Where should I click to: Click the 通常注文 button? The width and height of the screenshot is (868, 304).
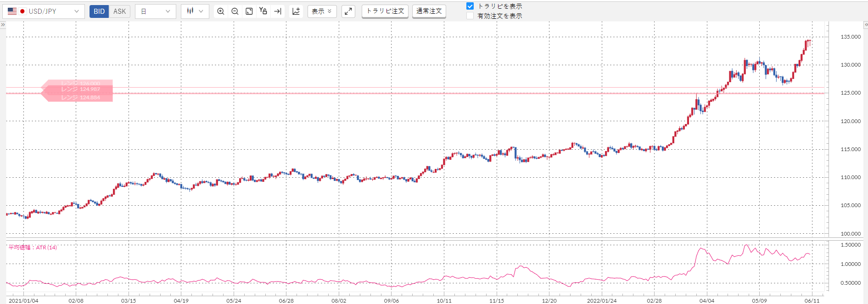tap(429, 11)
